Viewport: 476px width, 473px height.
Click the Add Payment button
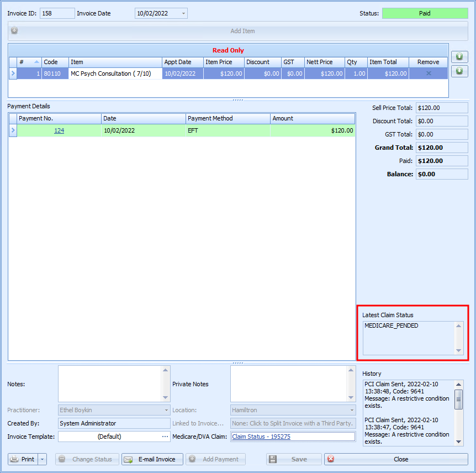[215, 459]
